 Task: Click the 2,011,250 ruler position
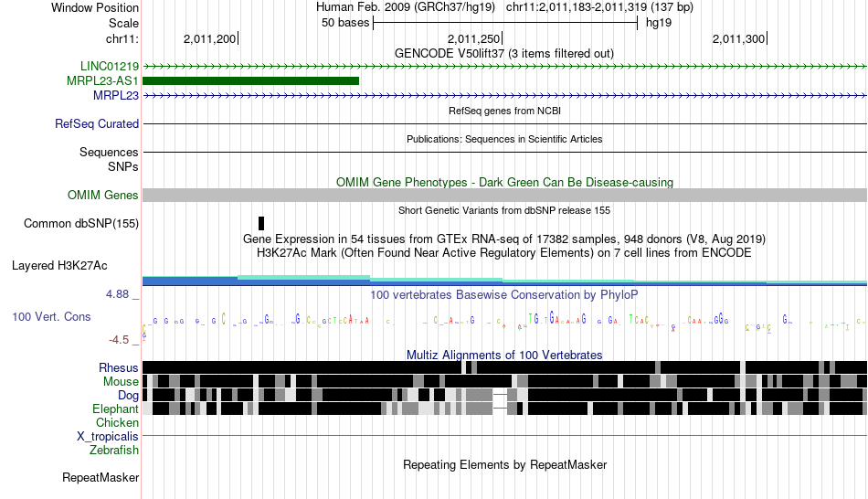pos(474,38)
